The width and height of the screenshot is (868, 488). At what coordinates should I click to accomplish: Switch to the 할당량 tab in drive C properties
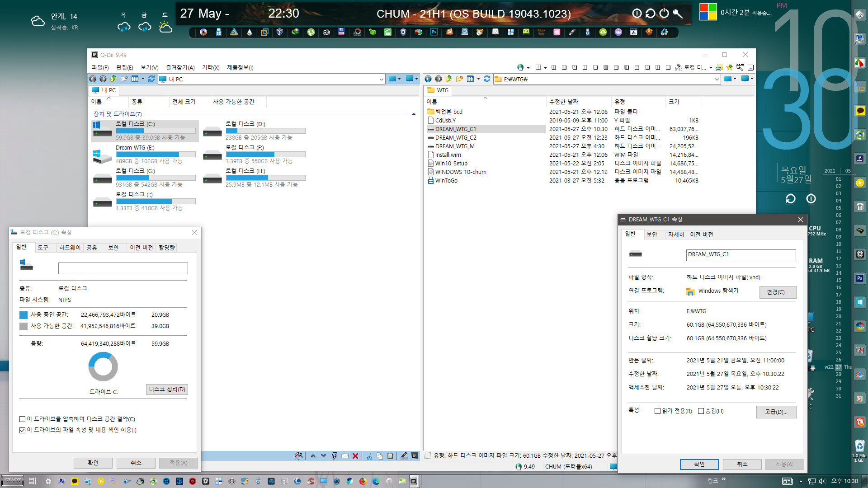(167, 248)
